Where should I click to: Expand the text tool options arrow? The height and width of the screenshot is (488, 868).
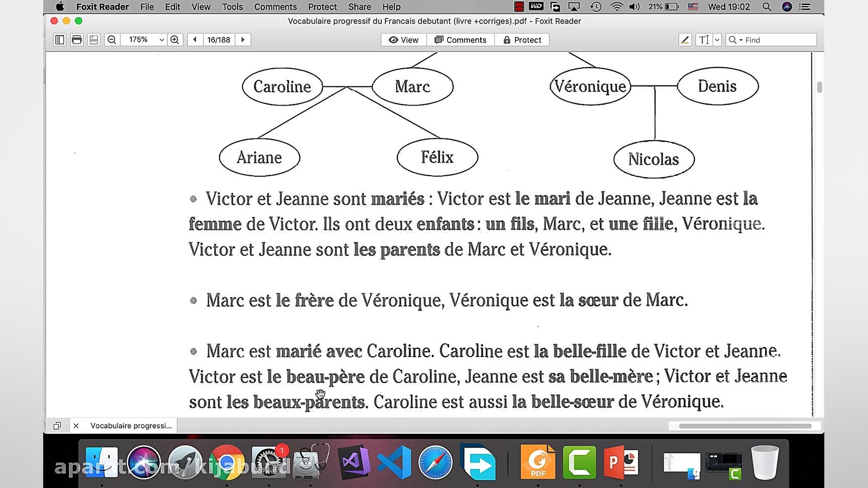[x=717, y=40]
